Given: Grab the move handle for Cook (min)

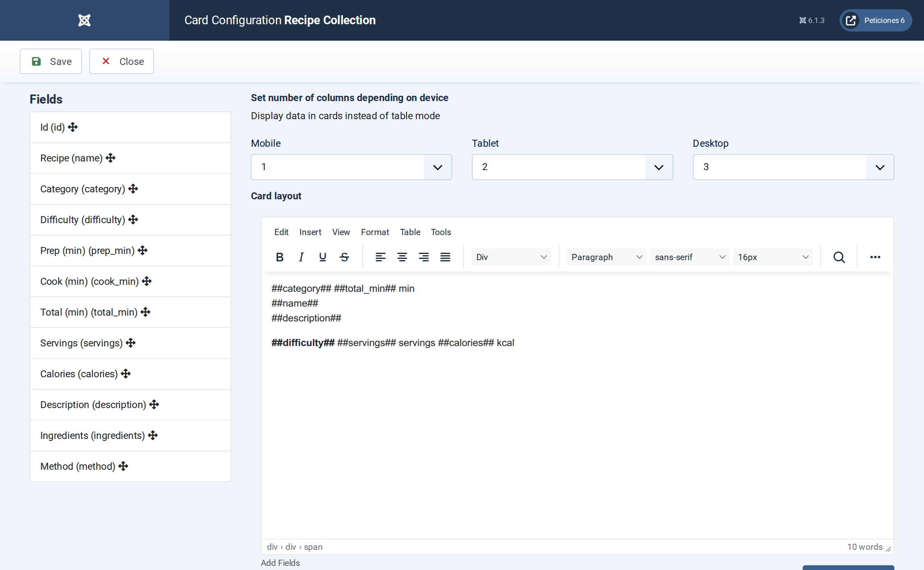Looking at the screenshot, I should (x=147, y=281).
